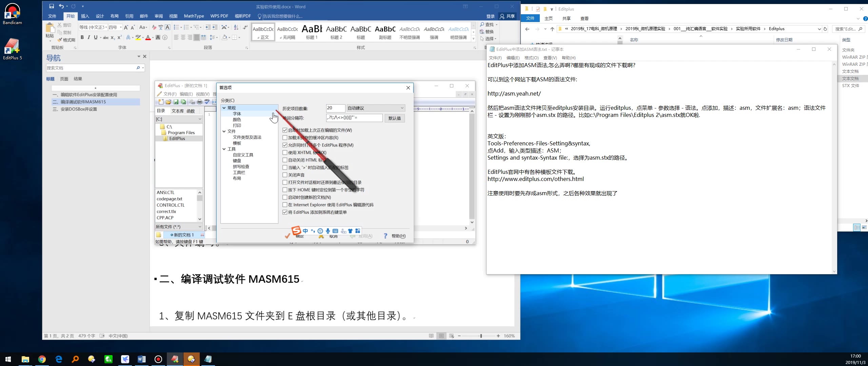Open Bandicam desktop shortcut icon

13,14
